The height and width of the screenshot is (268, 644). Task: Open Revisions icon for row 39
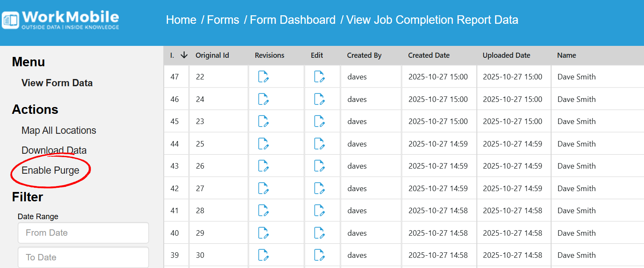click(263, 255)
